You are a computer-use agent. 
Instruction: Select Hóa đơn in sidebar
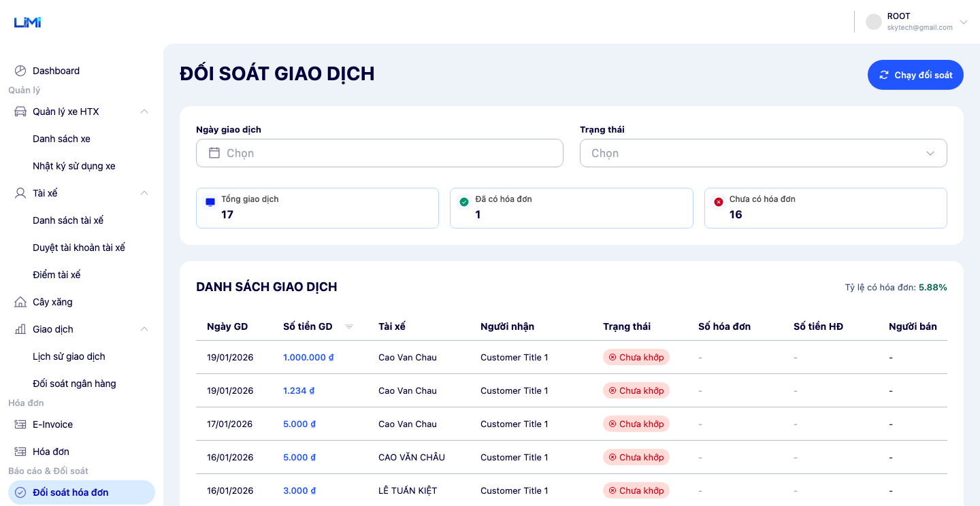tap(82, 452)
